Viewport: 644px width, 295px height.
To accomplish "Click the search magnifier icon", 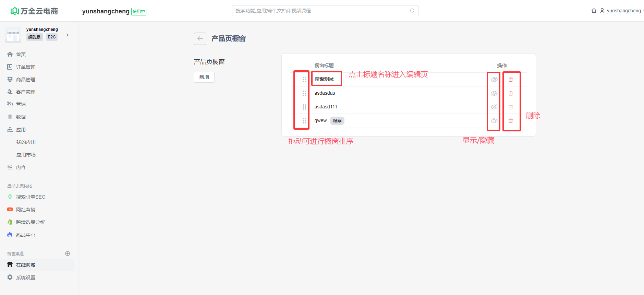I will click(412, 11).
